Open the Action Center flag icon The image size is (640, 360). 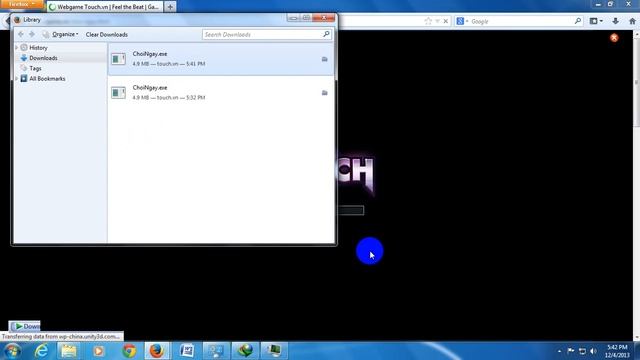coord(571,351)
